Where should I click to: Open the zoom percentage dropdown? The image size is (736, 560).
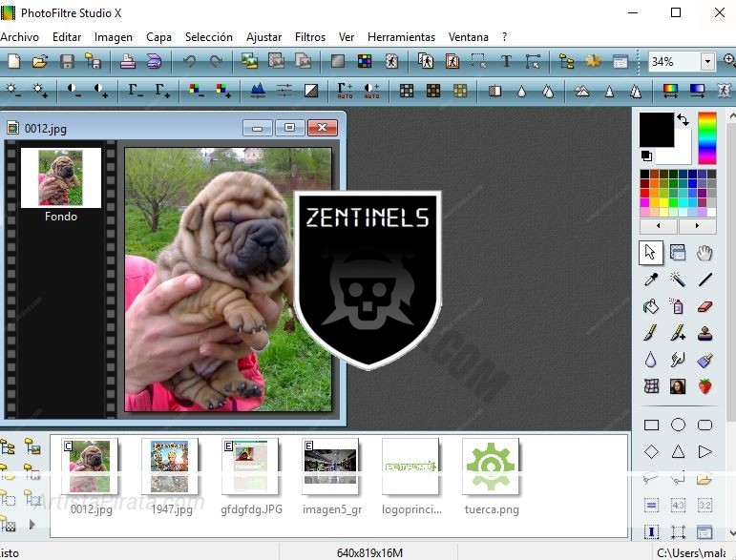pos(707,61)
